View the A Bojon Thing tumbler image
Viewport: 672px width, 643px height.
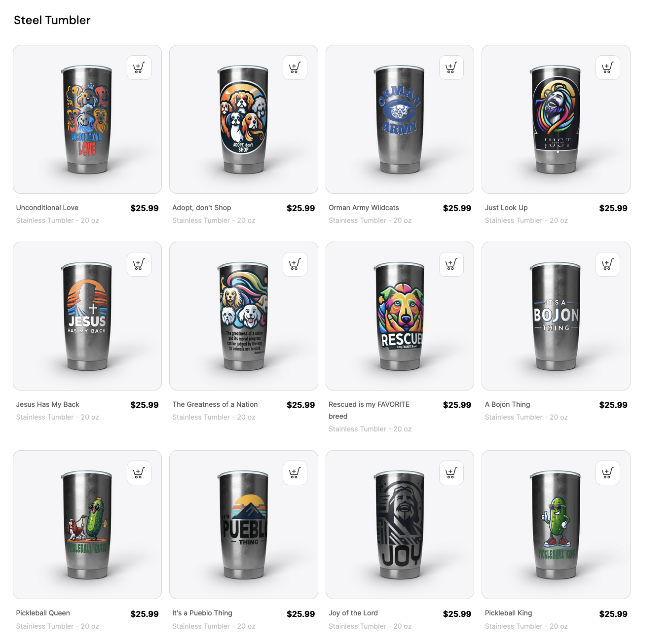[x=556, y=316]
